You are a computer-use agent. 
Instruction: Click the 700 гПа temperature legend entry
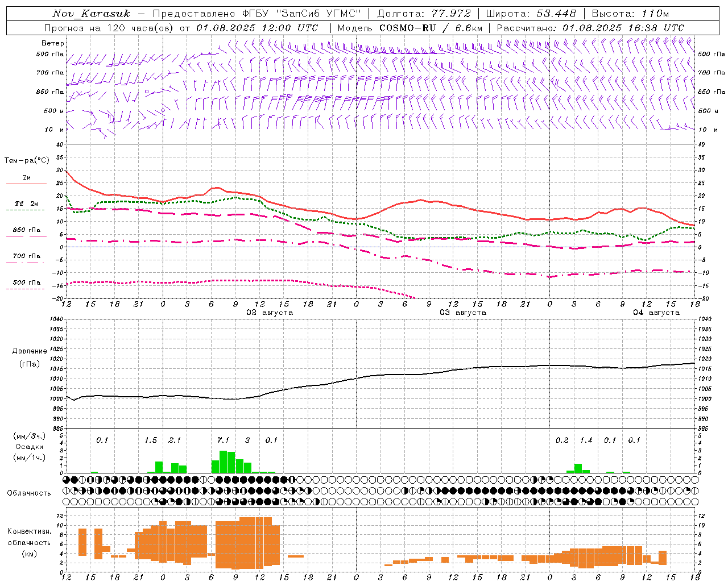coord(27,256)
